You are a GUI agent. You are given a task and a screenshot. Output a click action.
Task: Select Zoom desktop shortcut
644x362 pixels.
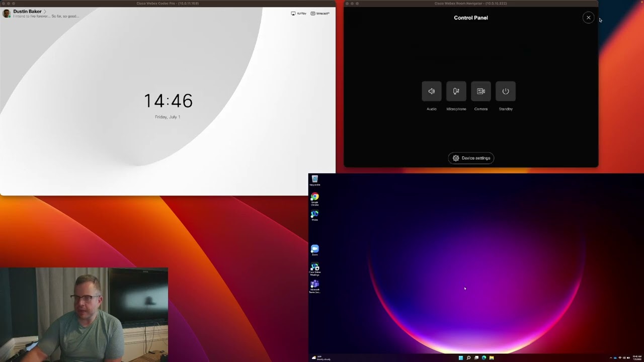314,250
